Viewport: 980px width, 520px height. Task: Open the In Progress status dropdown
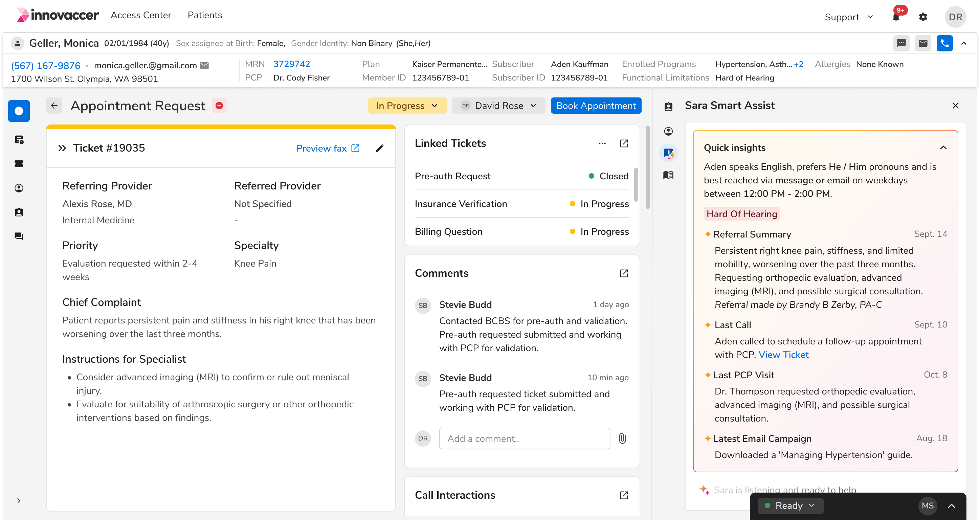click(407, 106)
